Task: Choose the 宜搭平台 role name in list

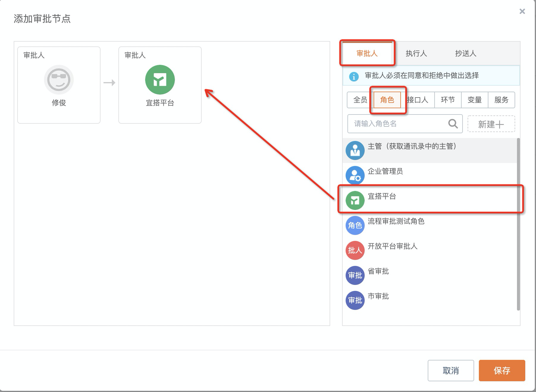Action: point(382,196)
